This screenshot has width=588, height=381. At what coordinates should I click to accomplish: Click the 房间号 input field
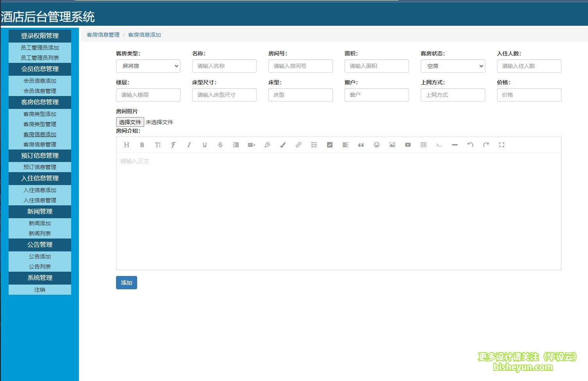click(300, 66)
